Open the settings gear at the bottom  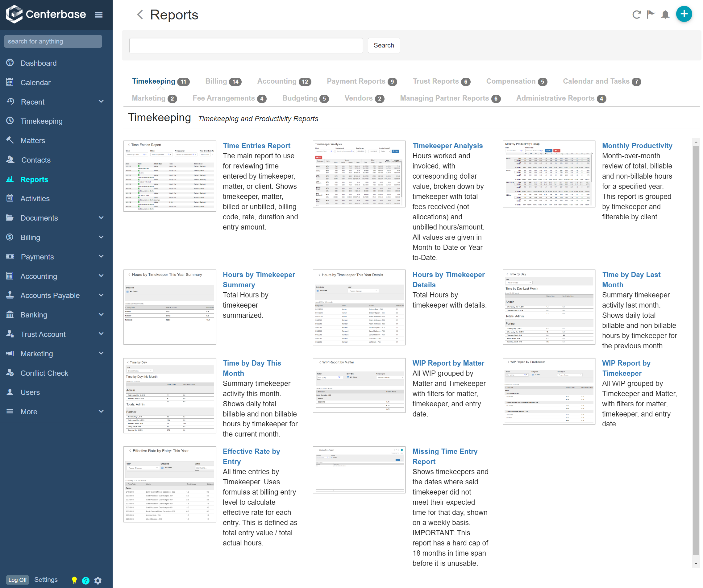pos(98,580)
